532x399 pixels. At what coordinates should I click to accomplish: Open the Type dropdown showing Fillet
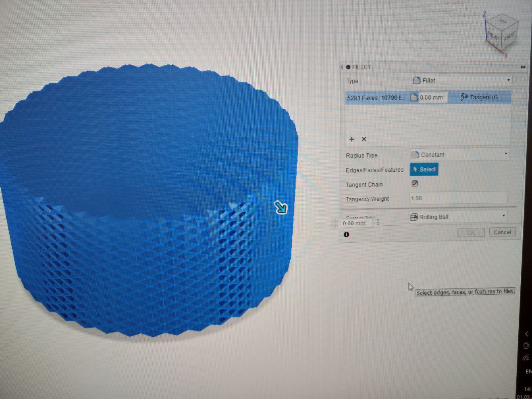(461, 80)
